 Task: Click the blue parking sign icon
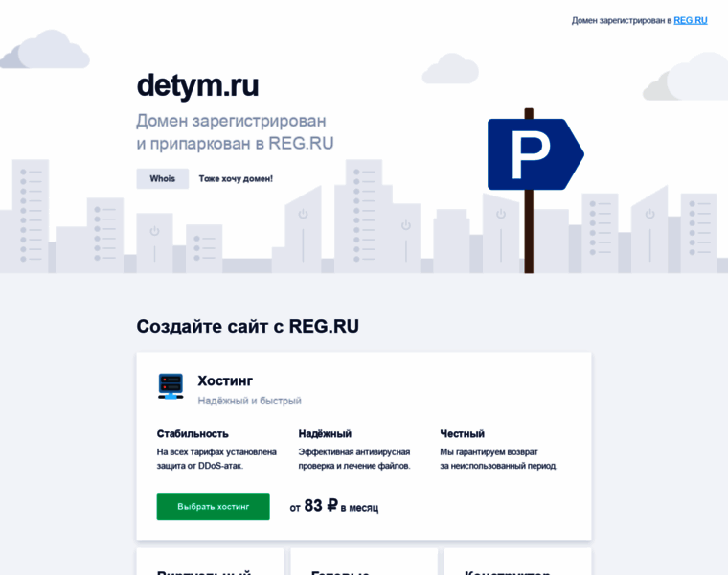point(535,154)
